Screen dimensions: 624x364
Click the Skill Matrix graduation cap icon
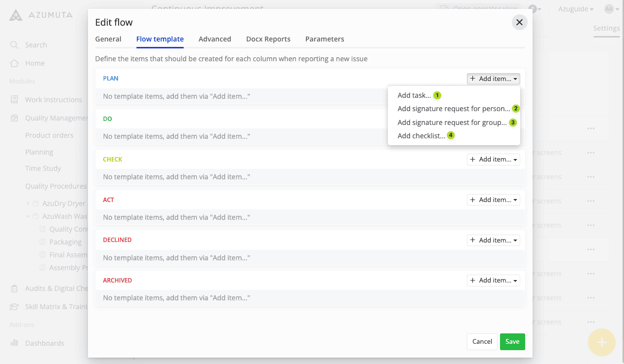(x=14, y=307)
